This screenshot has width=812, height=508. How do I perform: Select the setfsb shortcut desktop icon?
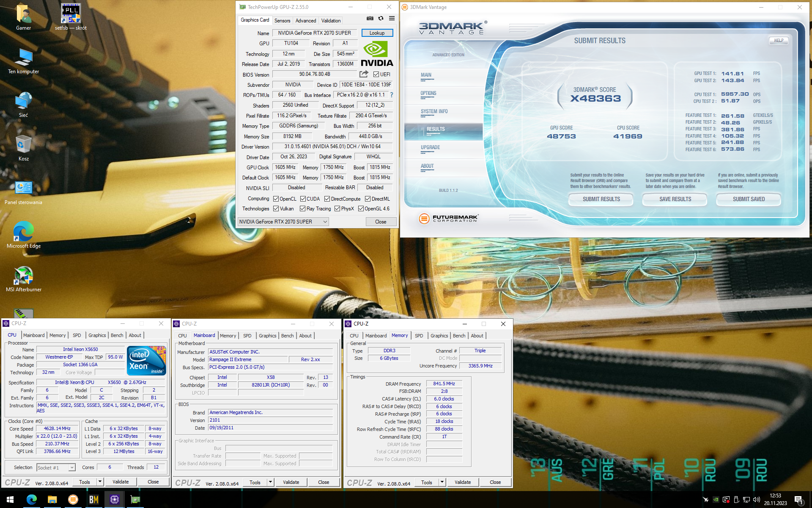point(71,17)
